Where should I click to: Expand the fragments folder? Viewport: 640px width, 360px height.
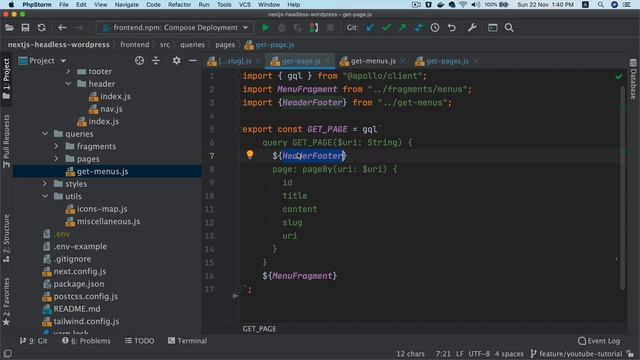[x=57, y=146]
